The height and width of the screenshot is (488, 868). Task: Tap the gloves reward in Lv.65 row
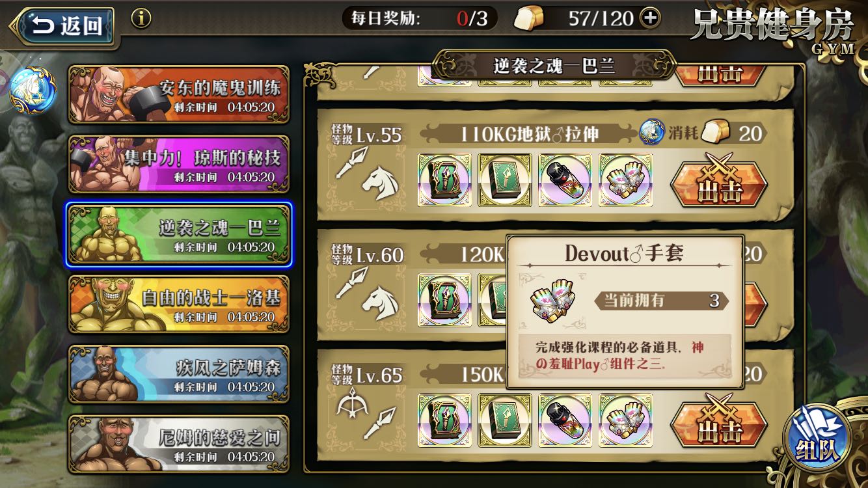point(625,420)
